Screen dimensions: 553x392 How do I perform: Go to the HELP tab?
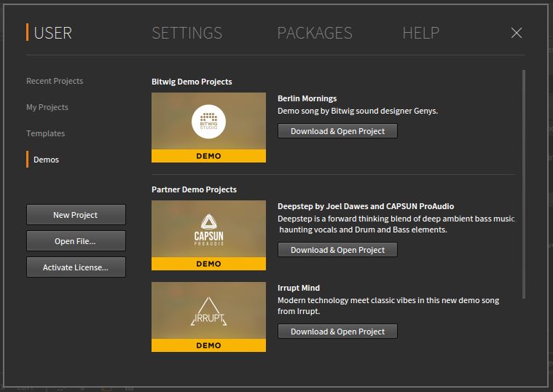tap(420, 34)
